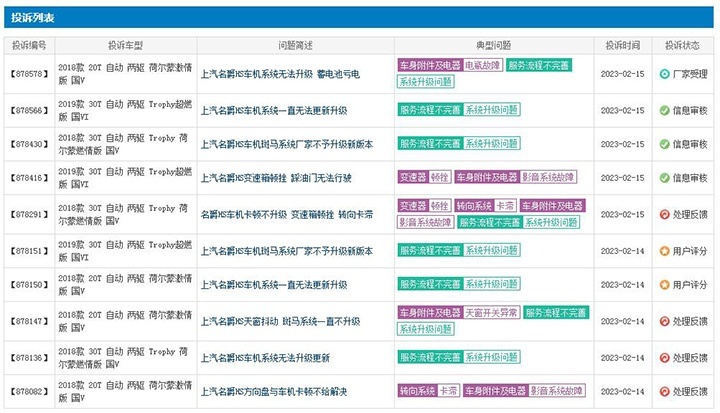Screen dimensions: 720x413
Task: Click the 信息审核 check icon in row 878430
Action: (x=664, y=144)
